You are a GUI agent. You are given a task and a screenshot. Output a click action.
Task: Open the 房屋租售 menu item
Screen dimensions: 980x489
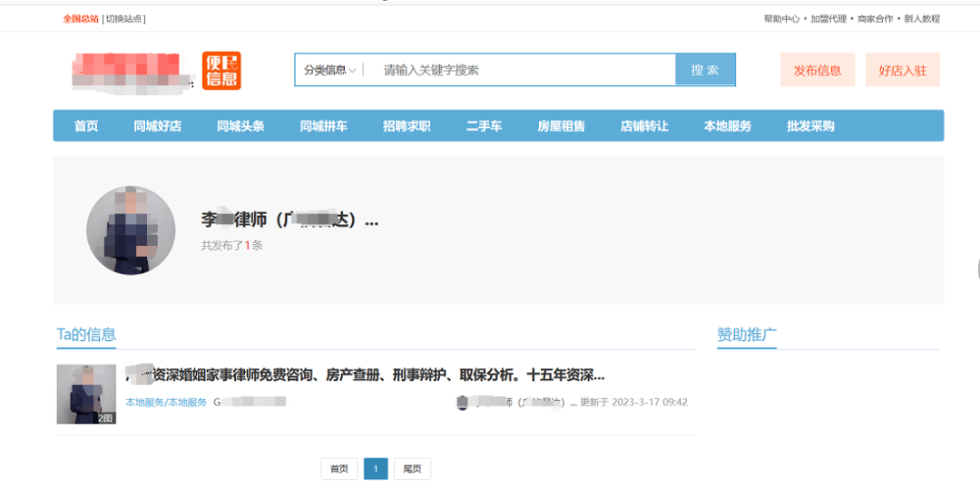(561, 126)
